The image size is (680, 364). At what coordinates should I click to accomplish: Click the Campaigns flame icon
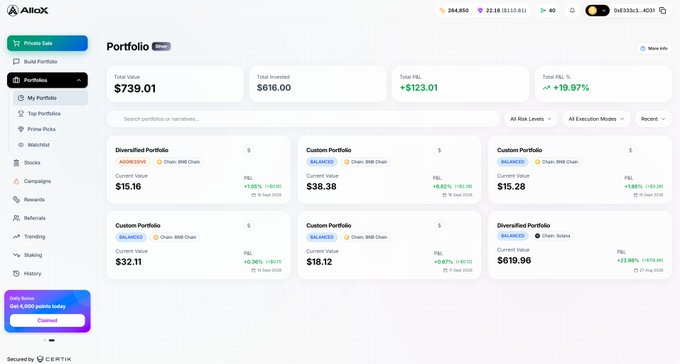(16, 181)
